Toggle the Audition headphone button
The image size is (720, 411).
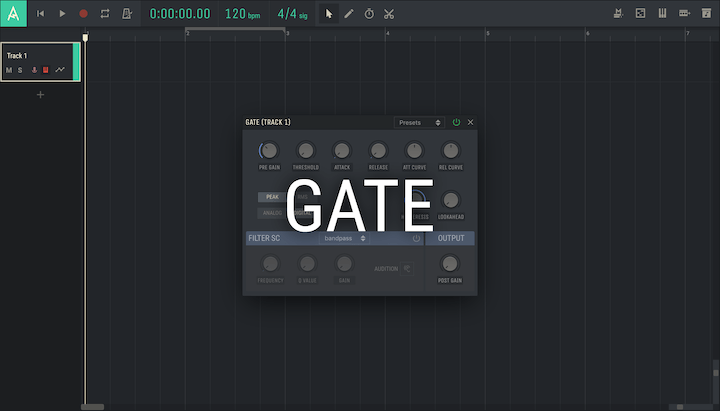[x=407, y=269]
